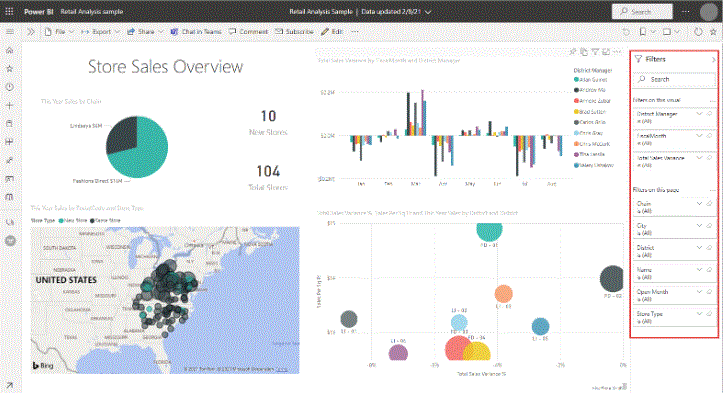The width and height of the screenshot is (724, 393).
Task: Click Chat in Teams
Action: (x=196, y=32)
